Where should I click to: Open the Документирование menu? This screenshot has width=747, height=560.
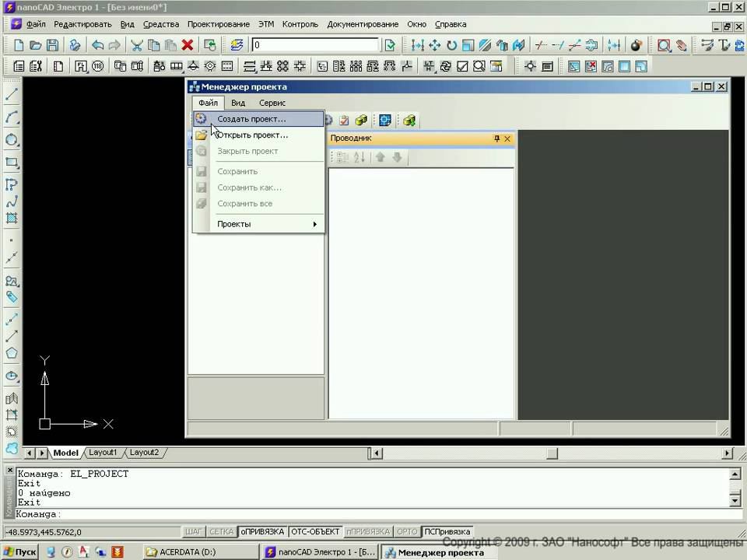[363, 24]
